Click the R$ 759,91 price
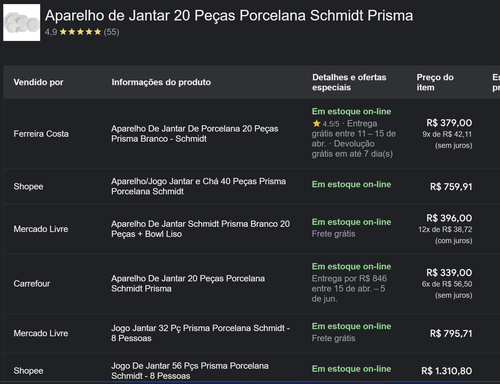 pos(451,187)
